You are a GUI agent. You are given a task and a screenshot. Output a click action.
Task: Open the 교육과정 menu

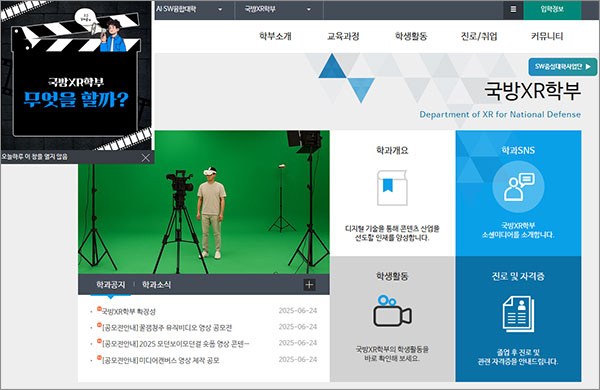[343, 36]
